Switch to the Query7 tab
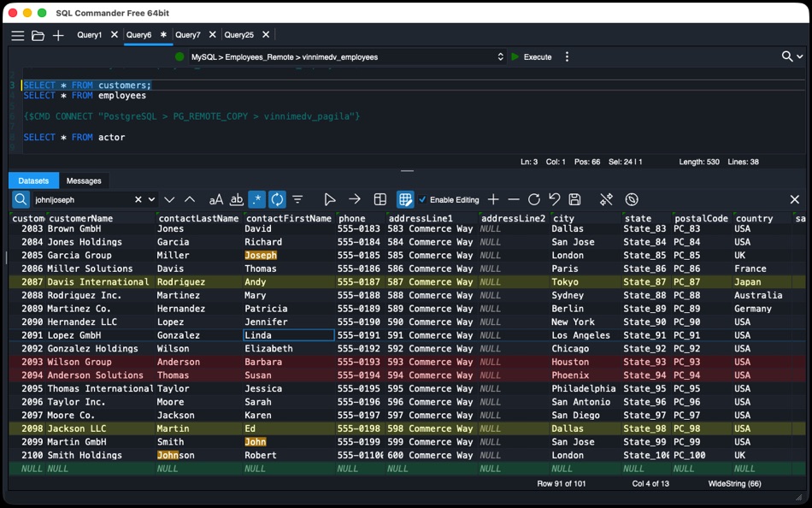 187,35
